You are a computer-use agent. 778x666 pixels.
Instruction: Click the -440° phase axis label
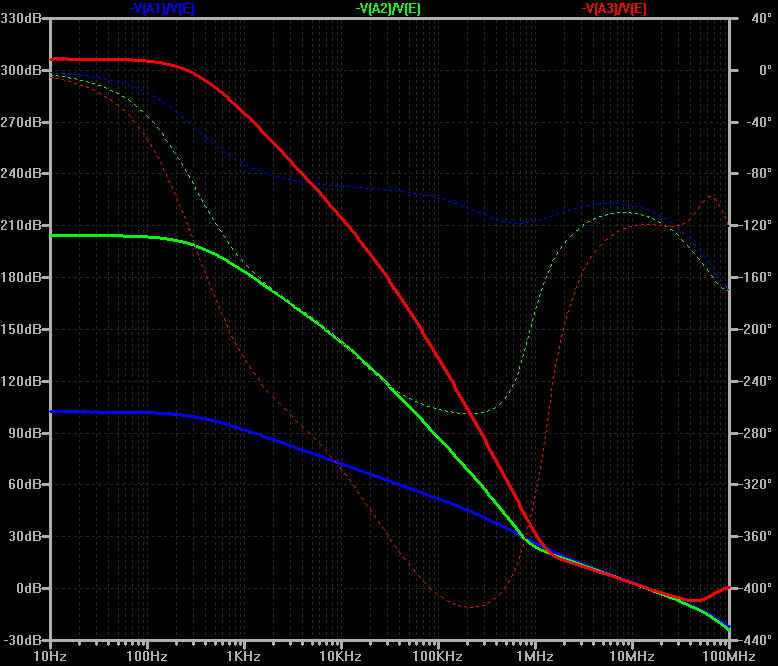[756, 640]
